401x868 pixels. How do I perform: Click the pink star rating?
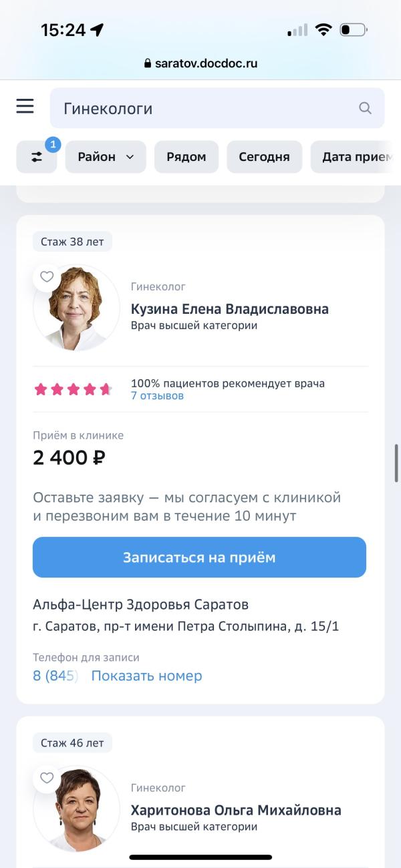pos(73,389)
